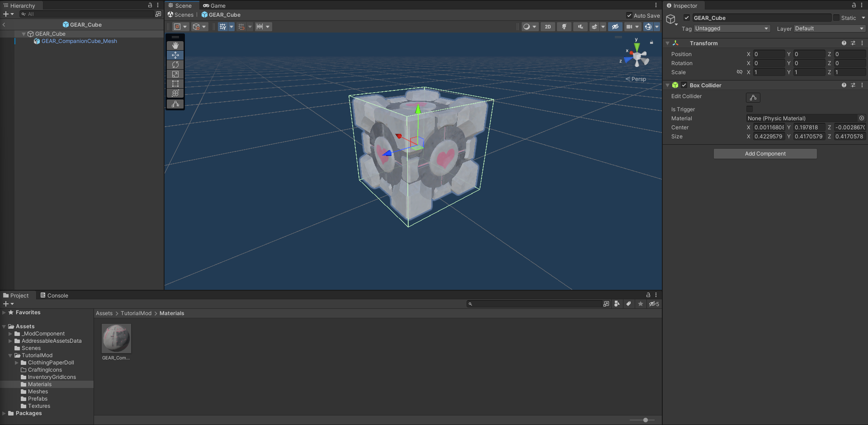Select the Hierarchy tab
Viewport: 868px width, 425px height.
(x=19, y=5)
